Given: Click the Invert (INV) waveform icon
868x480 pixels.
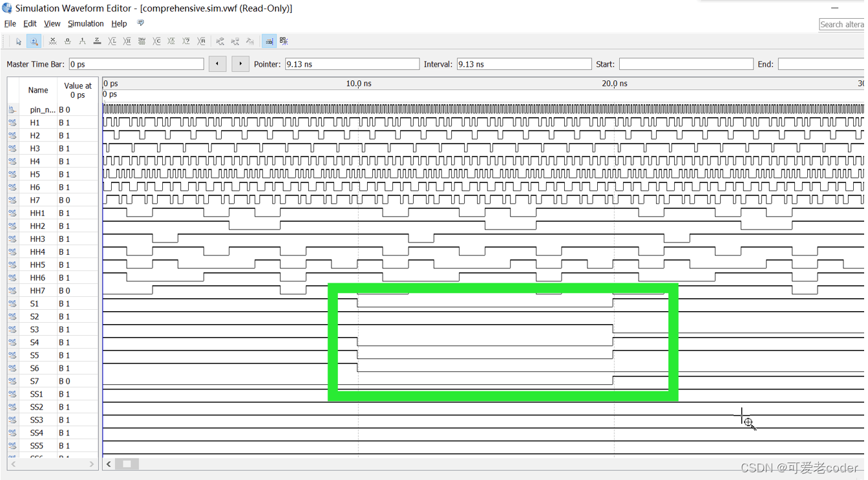Looking at the screenshot, I should [x=142, y=41].
